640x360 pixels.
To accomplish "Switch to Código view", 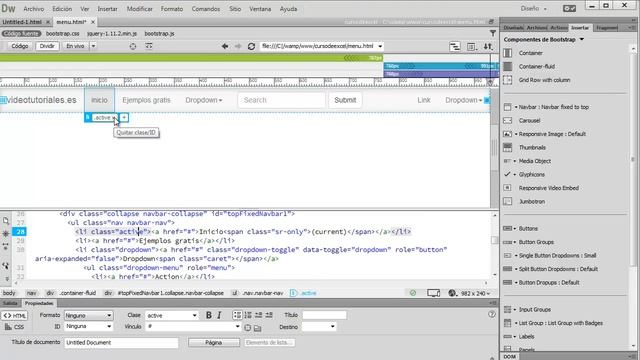I will pos(20,46).
